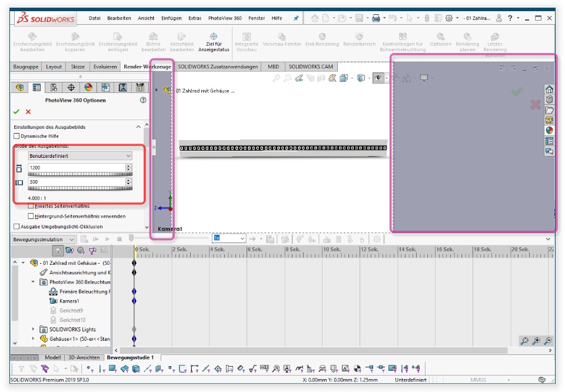The height and width of the screenshot is (392, 565).
Task: Enable the Dynamische Hilfe checkbox
Action: [x=16, y=136]
